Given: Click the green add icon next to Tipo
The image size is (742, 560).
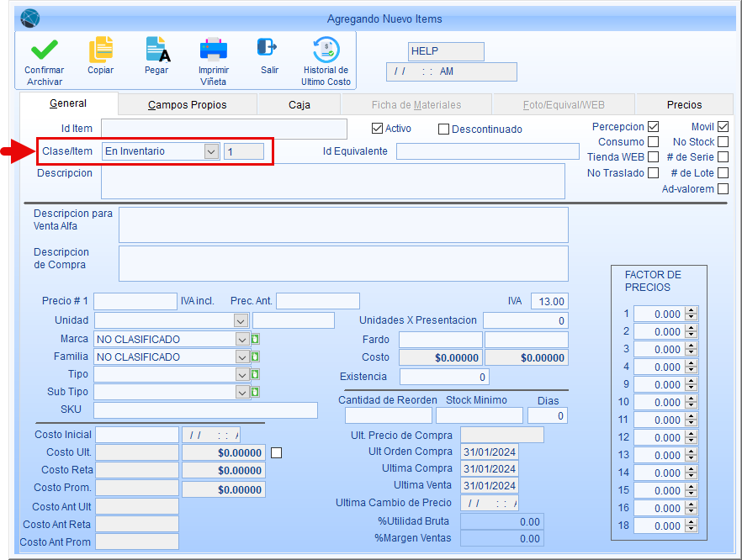Looking at the screenshot, I should 255,375.
